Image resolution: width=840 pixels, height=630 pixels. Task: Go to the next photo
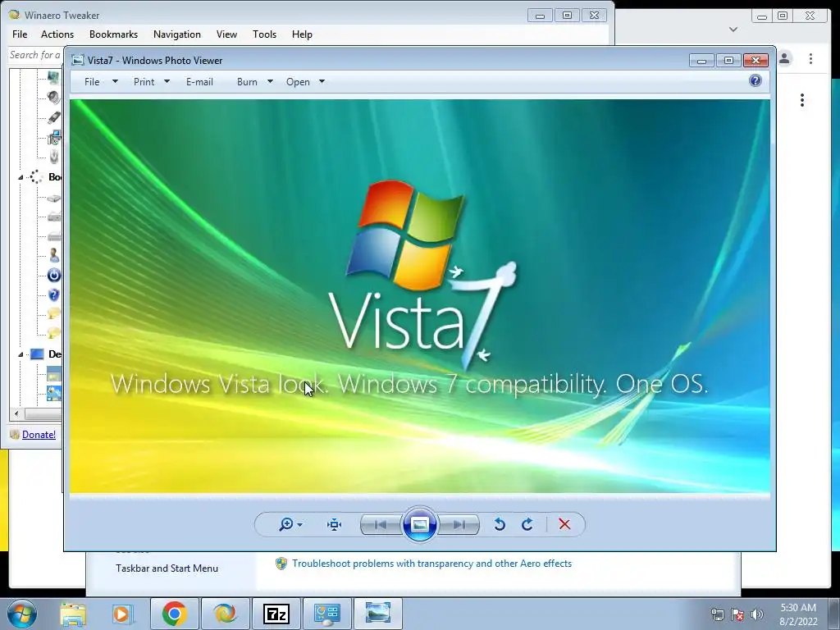click(459, 524)
